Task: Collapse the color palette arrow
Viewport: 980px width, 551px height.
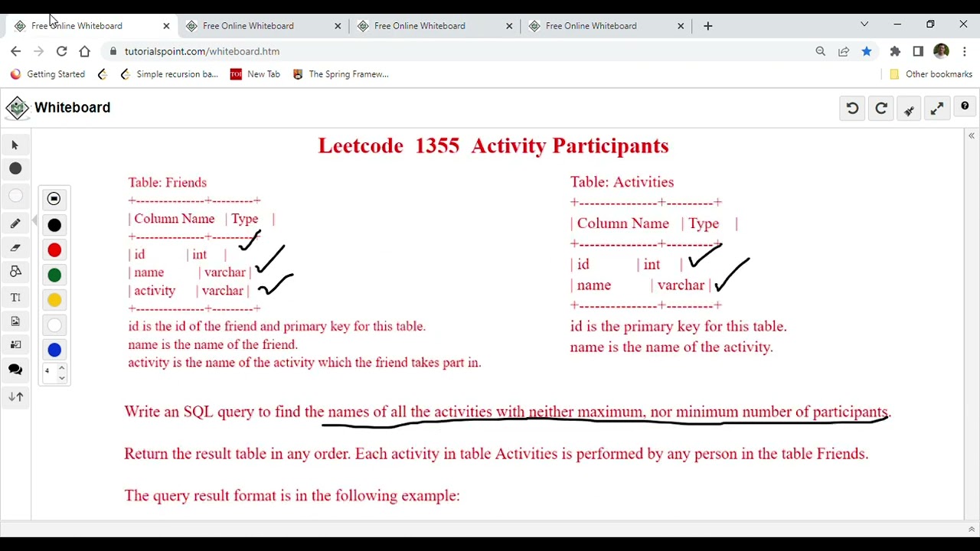Action: tap(34, 221)
